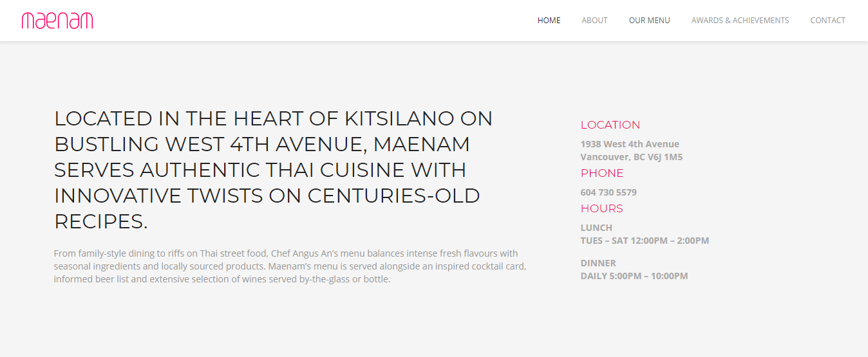Click 'informed beer list' in the description
The height and width of the screenshot is (357, 868).
91,279
